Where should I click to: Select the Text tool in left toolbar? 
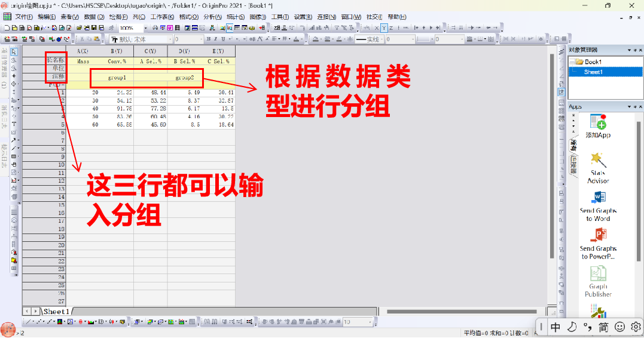[14, 124]
